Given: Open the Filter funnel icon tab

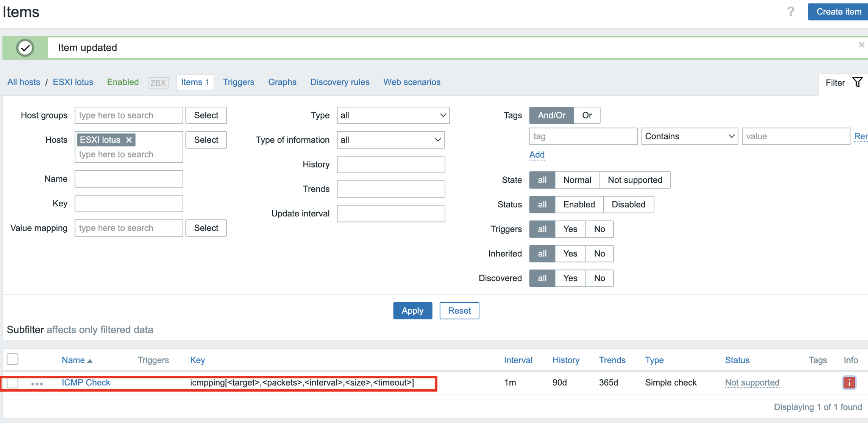Looking at the screenshot, I should 857,82.
